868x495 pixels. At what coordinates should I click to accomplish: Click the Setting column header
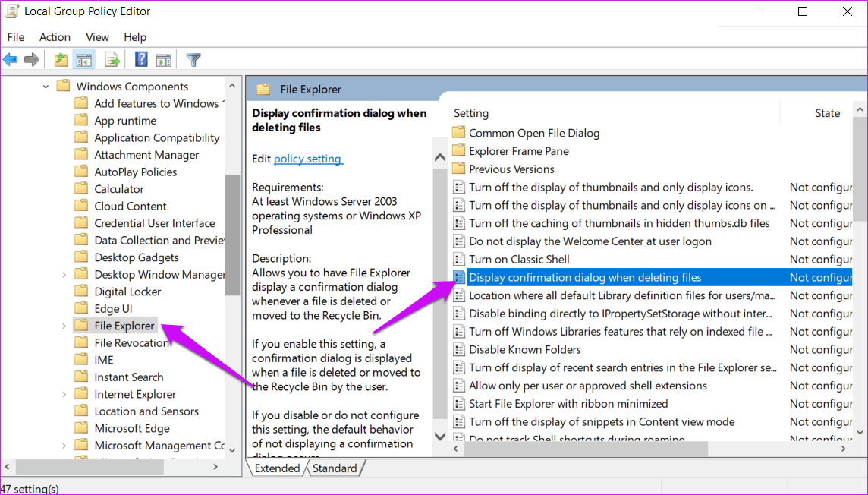pos(471,113)
